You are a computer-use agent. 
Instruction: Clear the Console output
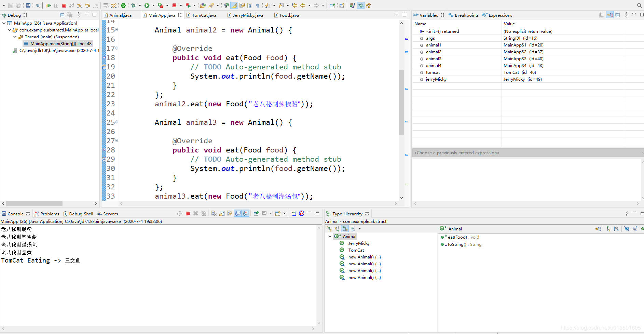pyautogui.click(x=214, y=213)
